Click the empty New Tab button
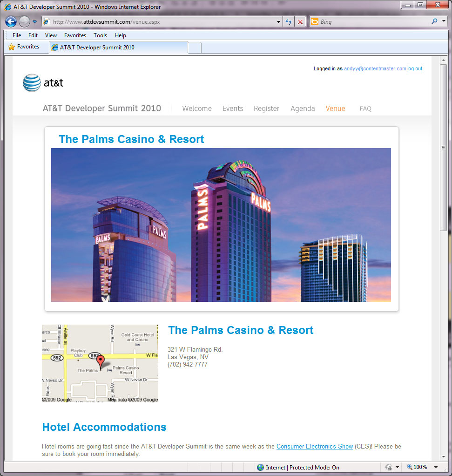 [x=195, y=48]
